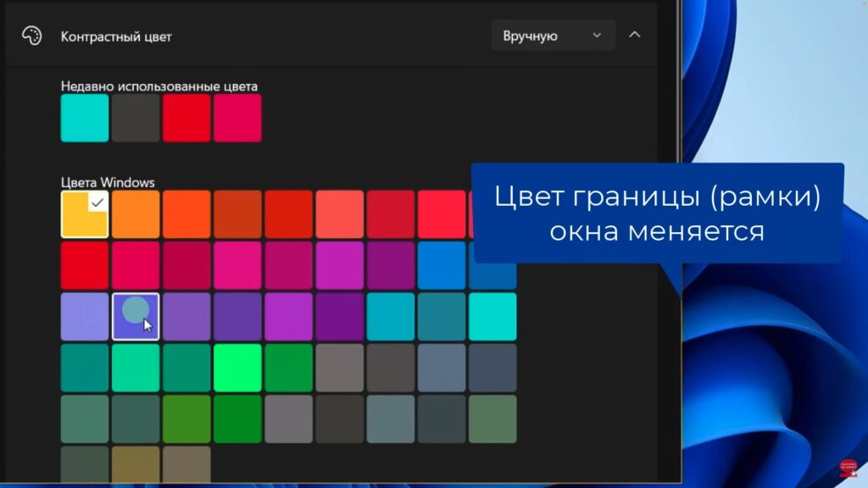This screenshot has height=488, width=868.
Task: Choose the rust brown-orange Windows color
Action: [237, 214]
